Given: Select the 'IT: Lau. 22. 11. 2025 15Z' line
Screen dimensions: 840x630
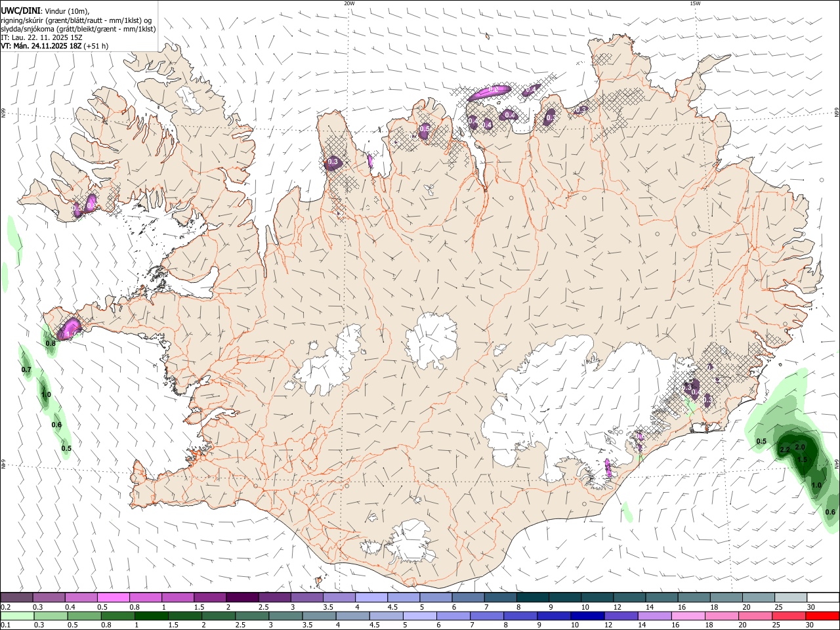Looking at the screenshot, I should 41,37.
